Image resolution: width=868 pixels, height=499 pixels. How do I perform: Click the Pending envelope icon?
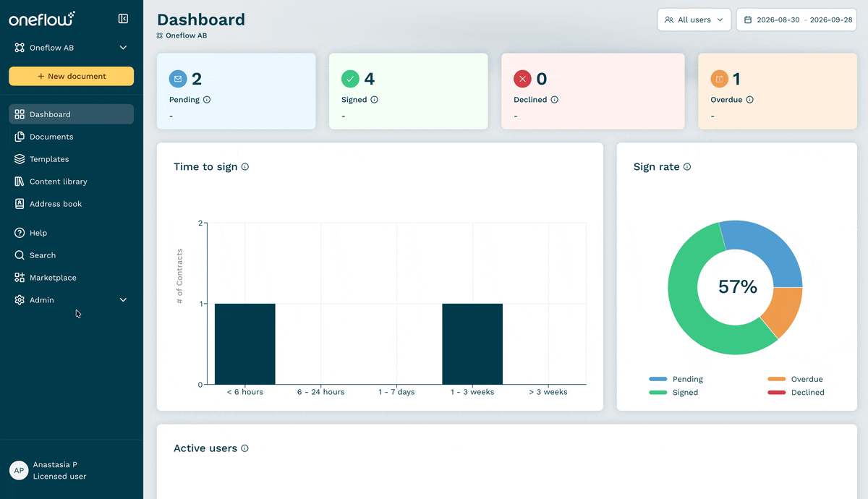pos(178,79)
